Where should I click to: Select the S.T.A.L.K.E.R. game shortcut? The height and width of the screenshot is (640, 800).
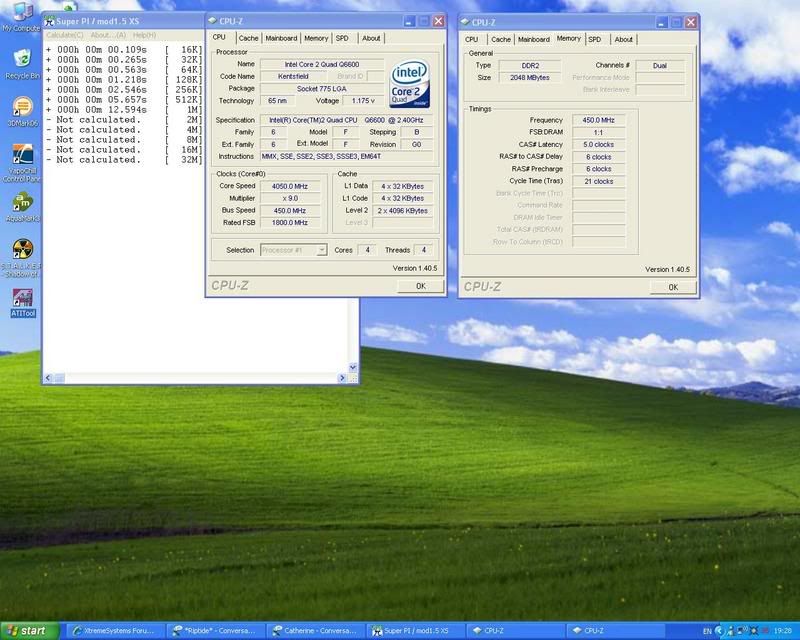tap(21, 258)
